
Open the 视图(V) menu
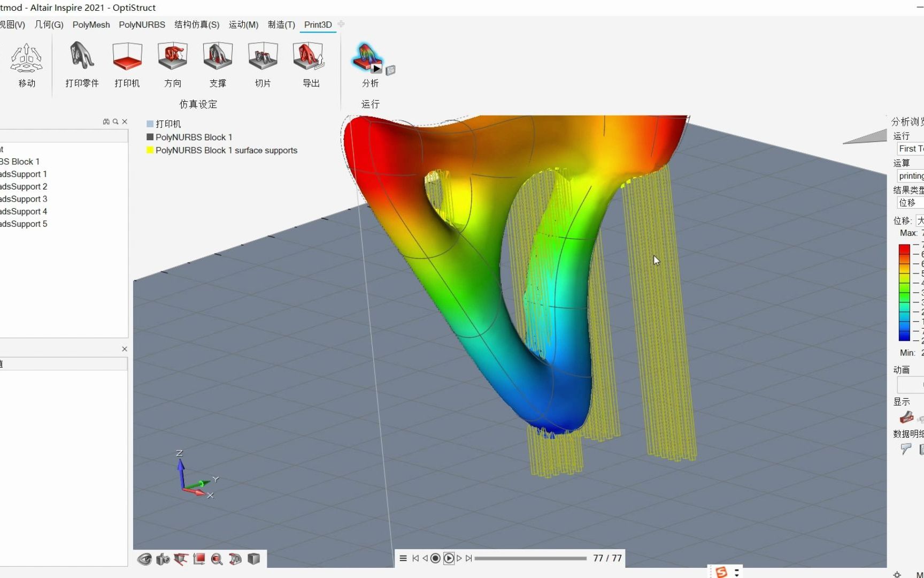tap(12, 25)
